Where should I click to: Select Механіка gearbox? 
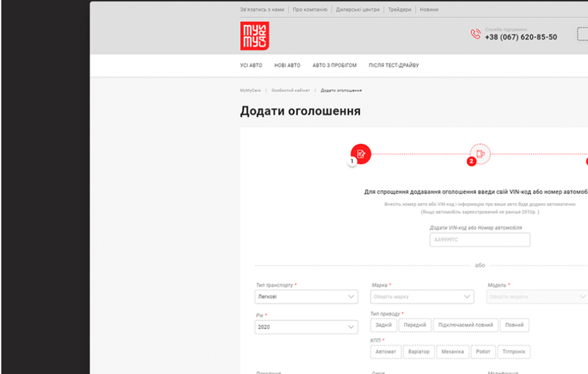[x=453, y=352]
